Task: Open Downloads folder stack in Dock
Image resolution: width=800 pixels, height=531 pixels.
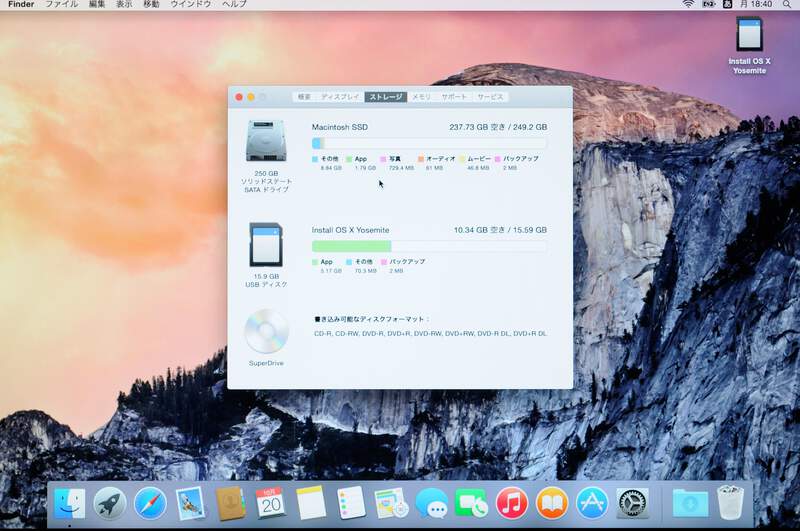Action: (x=690, y=503)
